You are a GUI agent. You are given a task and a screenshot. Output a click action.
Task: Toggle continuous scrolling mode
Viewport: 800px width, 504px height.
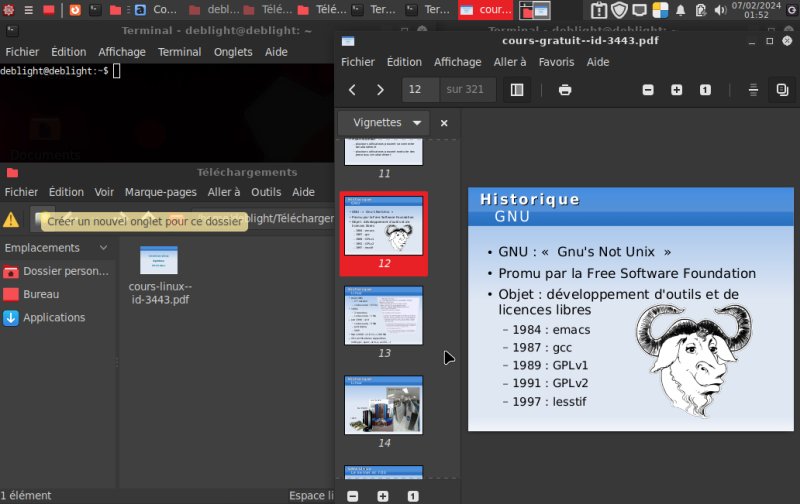point(753,90)
